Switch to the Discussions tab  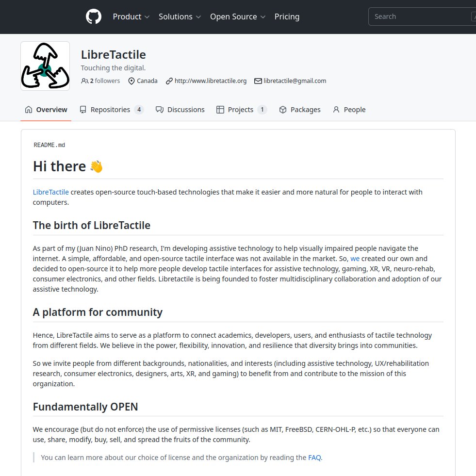coord(186,110)
